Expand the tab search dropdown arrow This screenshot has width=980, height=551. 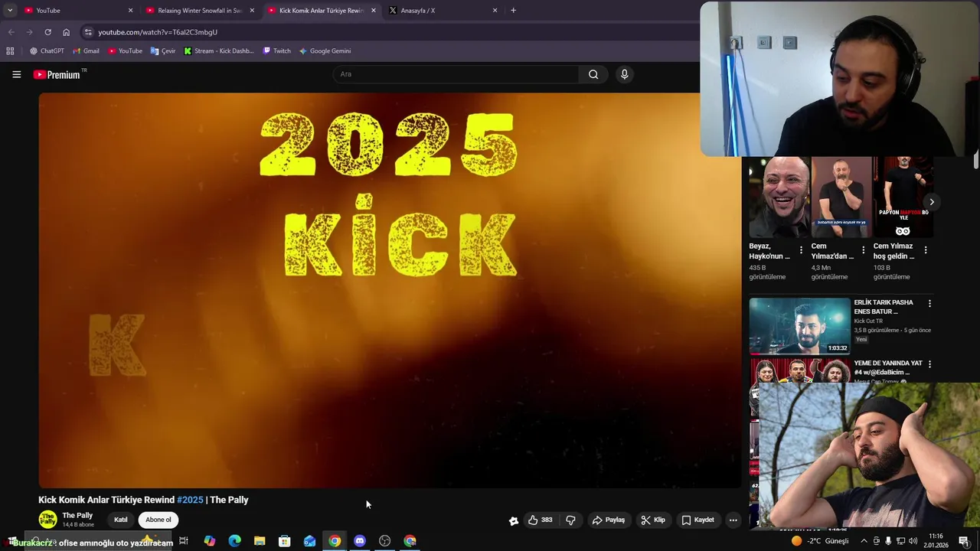coord(10,11)
